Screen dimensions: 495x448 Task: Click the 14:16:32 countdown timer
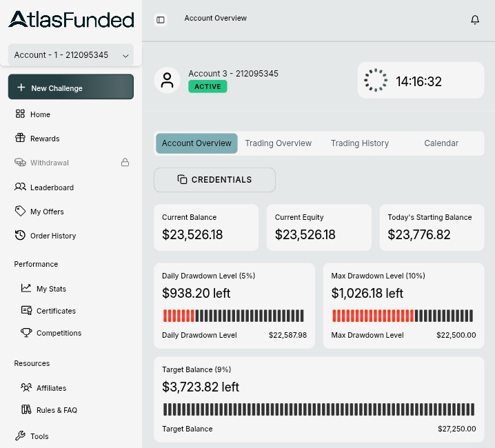point(418,81)
